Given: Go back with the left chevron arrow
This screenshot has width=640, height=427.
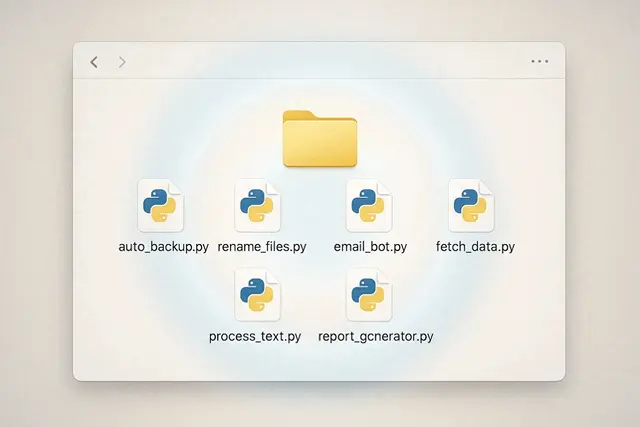Looking at the screenshot, I should (x=94, y=62).
